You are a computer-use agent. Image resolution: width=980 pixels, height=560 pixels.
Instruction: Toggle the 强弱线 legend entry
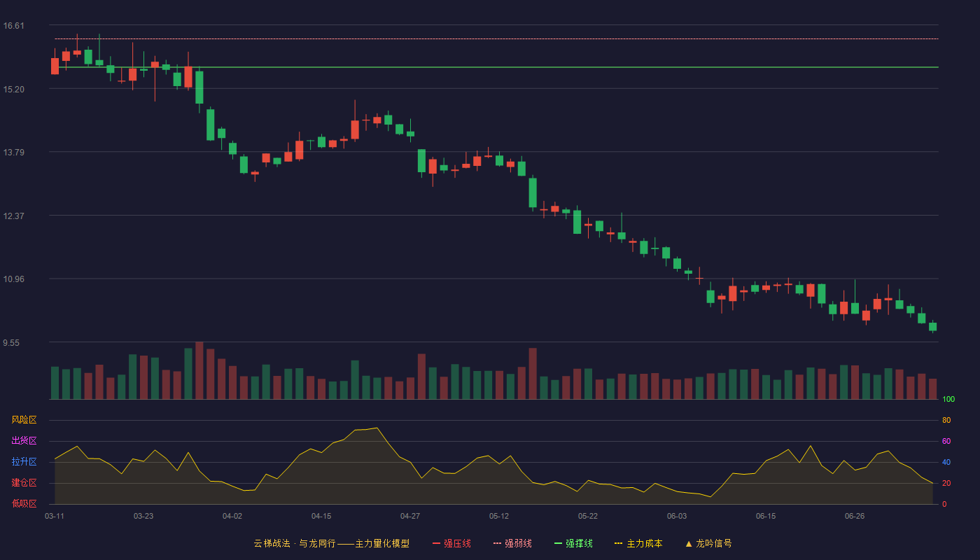point(512,543)
